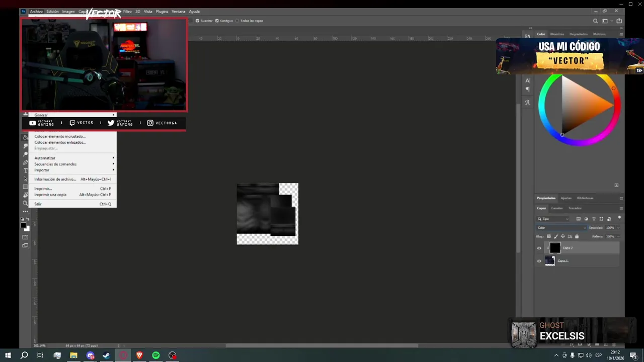Switch to the Canales tab
The height and width of the screenshot is (362, 644).
pos(557,208)
